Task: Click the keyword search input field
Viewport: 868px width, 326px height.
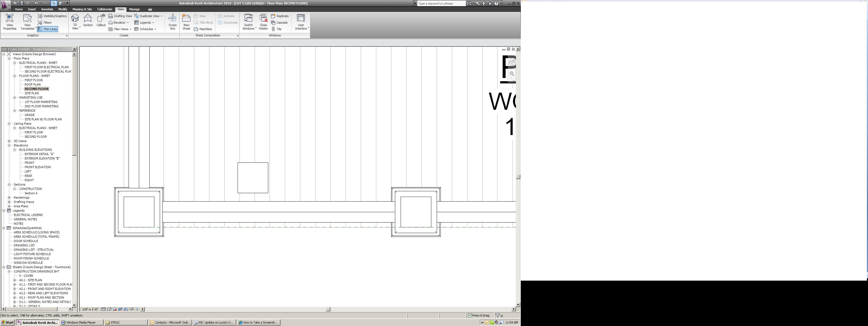Action: click(441, 3)
